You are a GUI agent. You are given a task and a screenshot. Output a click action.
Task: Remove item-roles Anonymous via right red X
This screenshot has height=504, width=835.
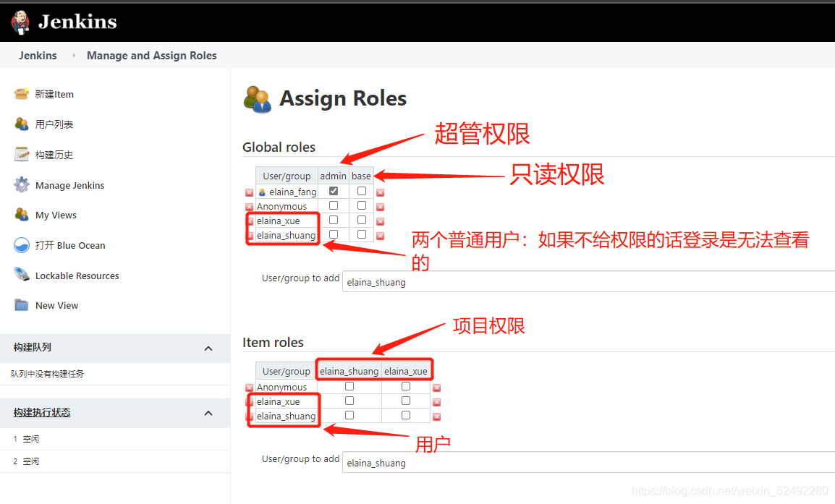coord(436,388)
